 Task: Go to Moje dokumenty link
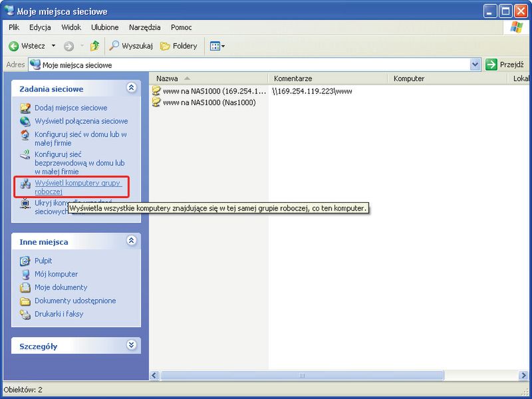(61, 287)
